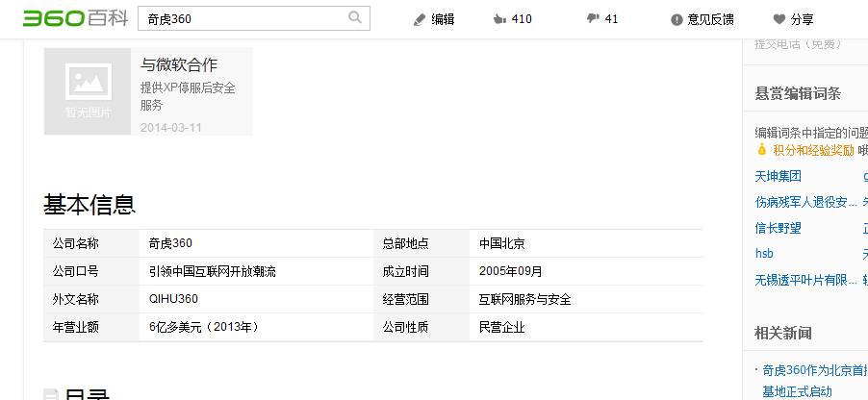Open the 信长野望 entry link
Image resolution: width=868 pixels, height=400 pixels.
point(778,228)
